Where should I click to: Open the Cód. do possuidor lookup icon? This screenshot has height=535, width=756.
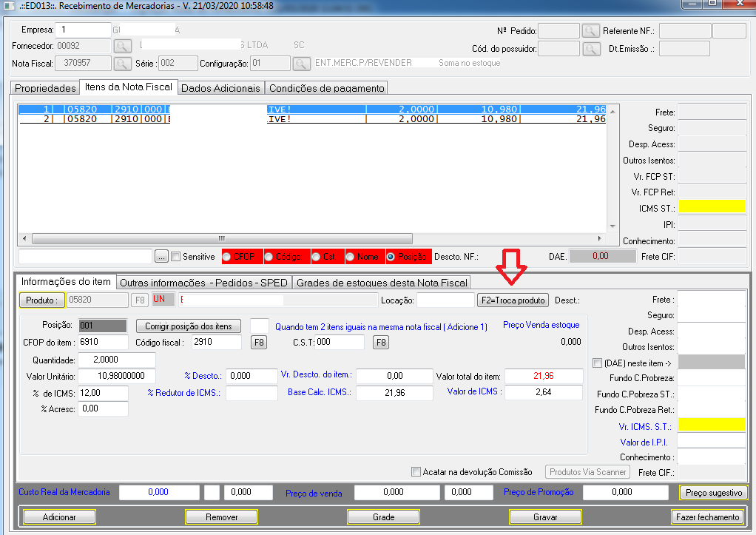[590, 49]
